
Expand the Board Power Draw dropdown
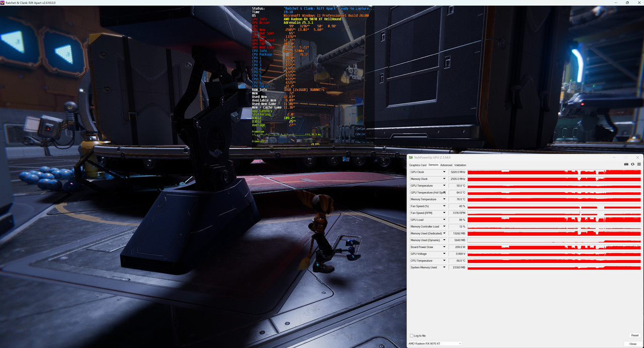tap(444, 247)
